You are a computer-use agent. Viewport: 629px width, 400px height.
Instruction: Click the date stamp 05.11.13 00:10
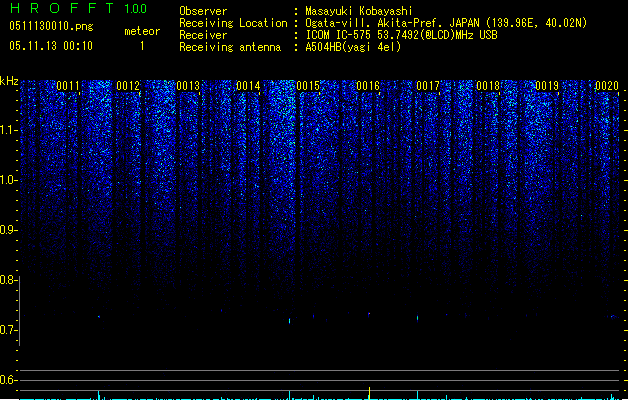pyautogui.click(x=51, y=46)
